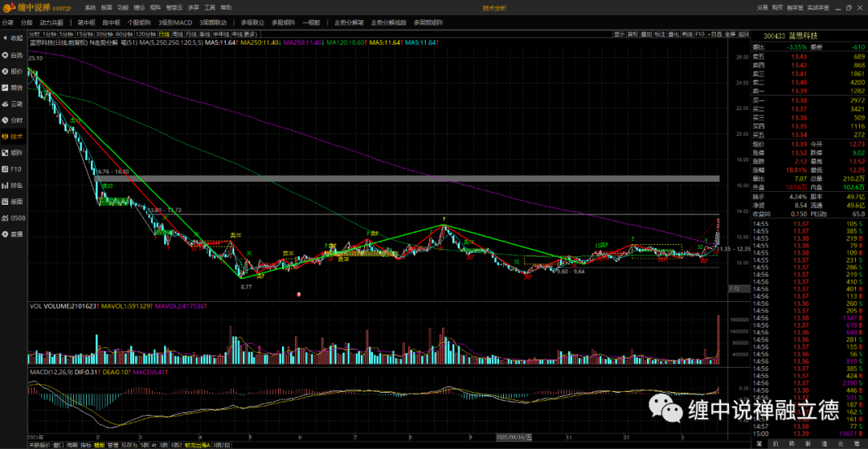Open the 直播 live sidebar icon
This screenshot has width=868, height=449.
[x=14, y=234]
